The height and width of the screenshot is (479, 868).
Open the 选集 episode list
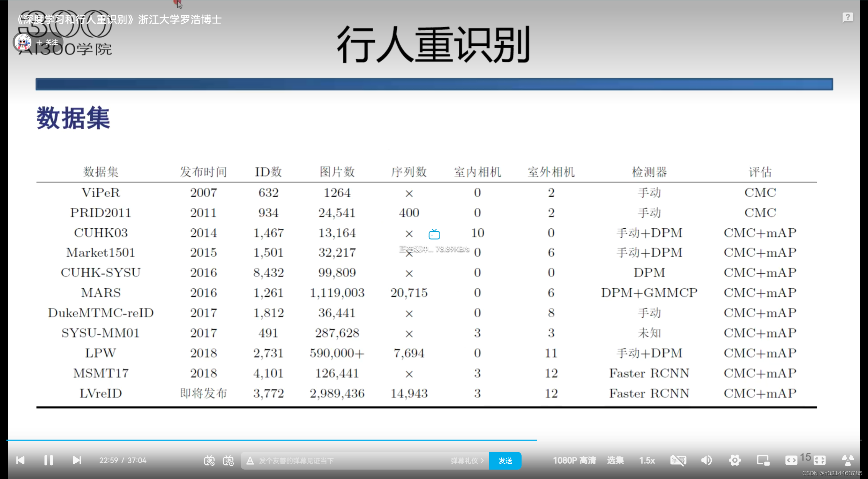pyautogui.click(x=615, y=460)
